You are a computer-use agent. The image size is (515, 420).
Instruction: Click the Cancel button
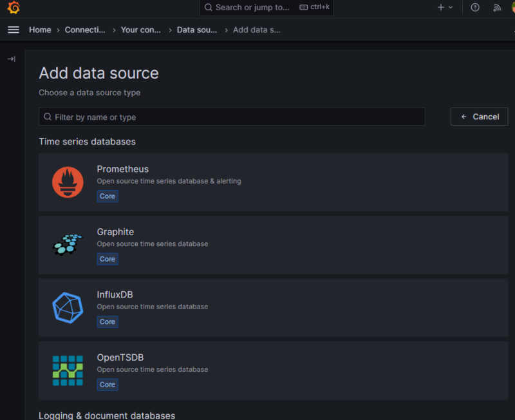pyautogui.click(x=480, y=117)
